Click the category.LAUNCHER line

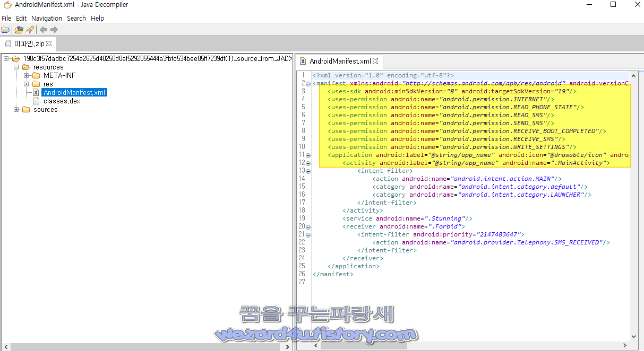click(x=482, y=195)
